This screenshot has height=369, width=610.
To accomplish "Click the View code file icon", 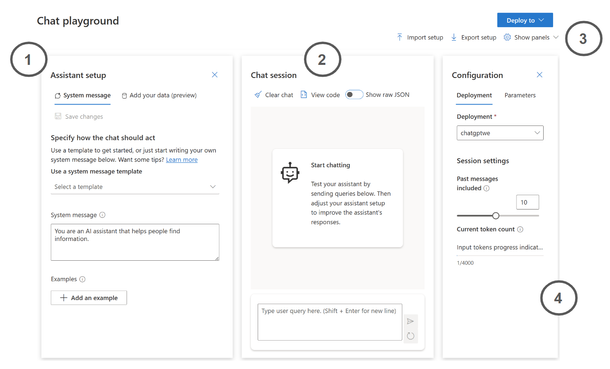I will pos(304,94).
